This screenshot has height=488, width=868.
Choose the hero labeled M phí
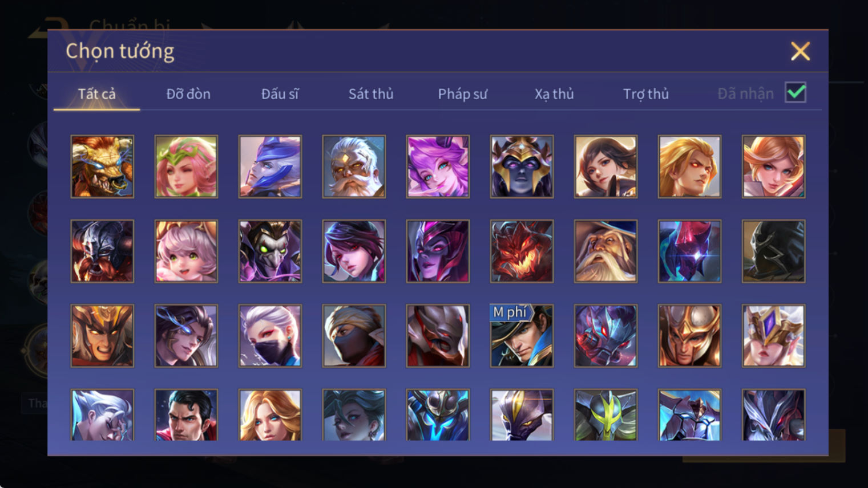coord(522,336)
